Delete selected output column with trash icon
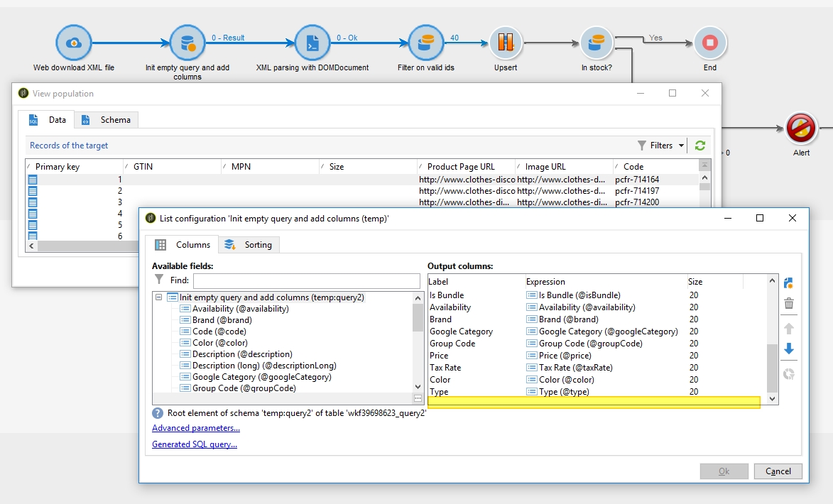The width and height of the screenshot is (833, 504). 788,304
